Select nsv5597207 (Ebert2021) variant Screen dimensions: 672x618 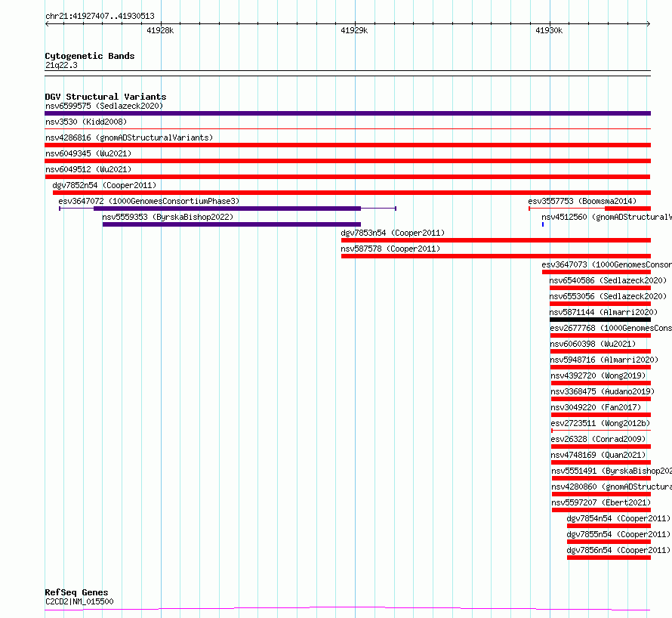coord(601,502)
